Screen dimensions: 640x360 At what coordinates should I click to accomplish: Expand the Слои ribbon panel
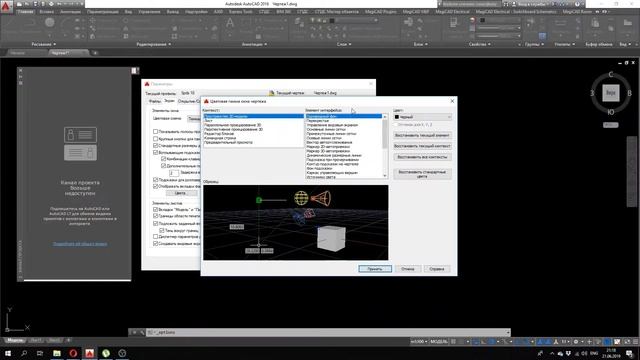[344, 44]
